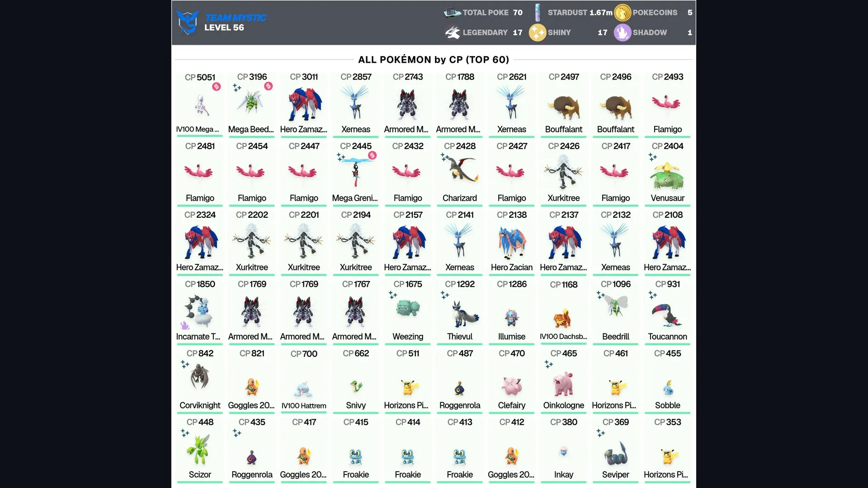Image resolution: width=868 pixels, height=488 pixels.
Task: Click the CP 1675 Weezing sprite
Action: 408,309
